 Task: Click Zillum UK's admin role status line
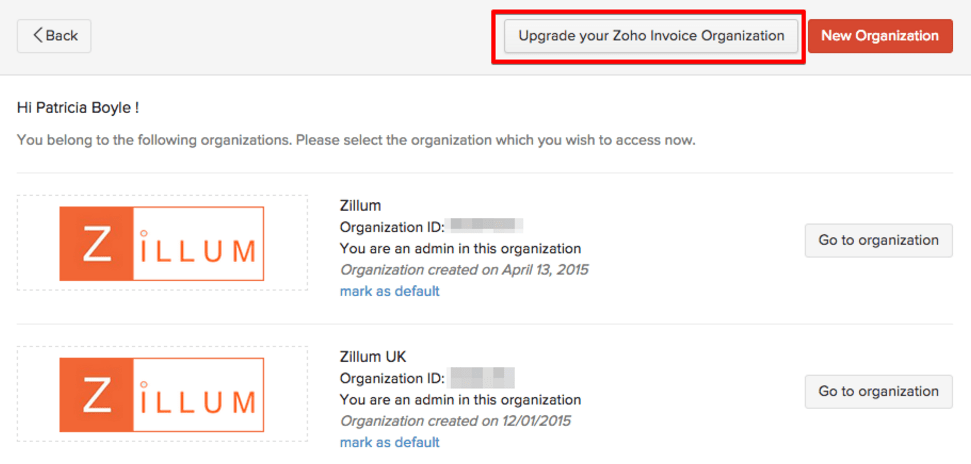460,399
